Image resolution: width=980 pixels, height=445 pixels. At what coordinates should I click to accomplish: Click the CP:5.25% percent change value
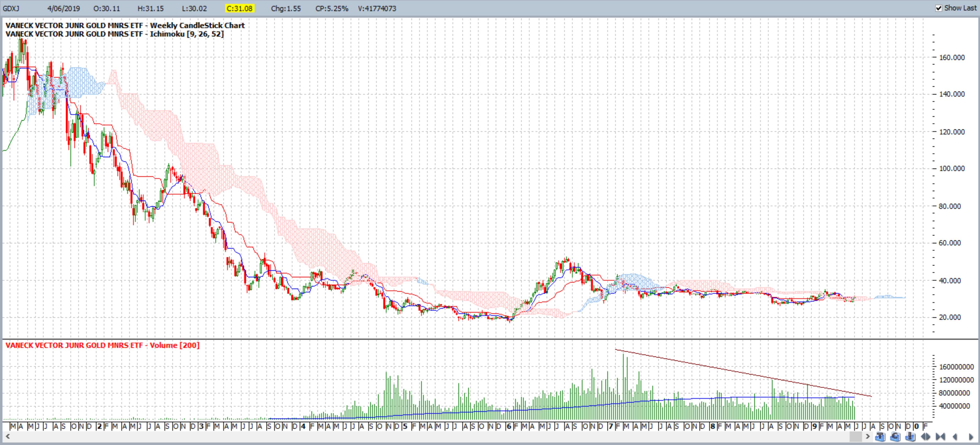[332, 8]
